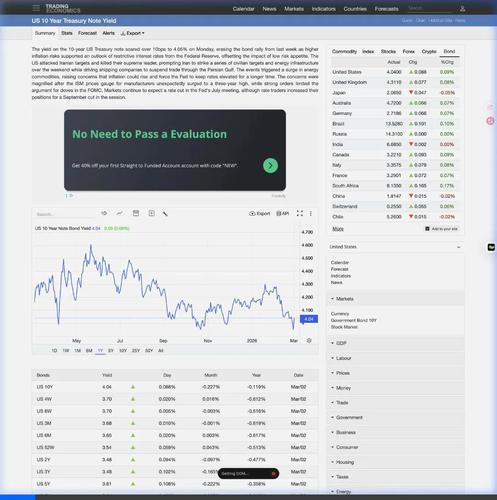Screen dimensions: 497x500
Task: Expand the Housing section
Action: point(395,462)
